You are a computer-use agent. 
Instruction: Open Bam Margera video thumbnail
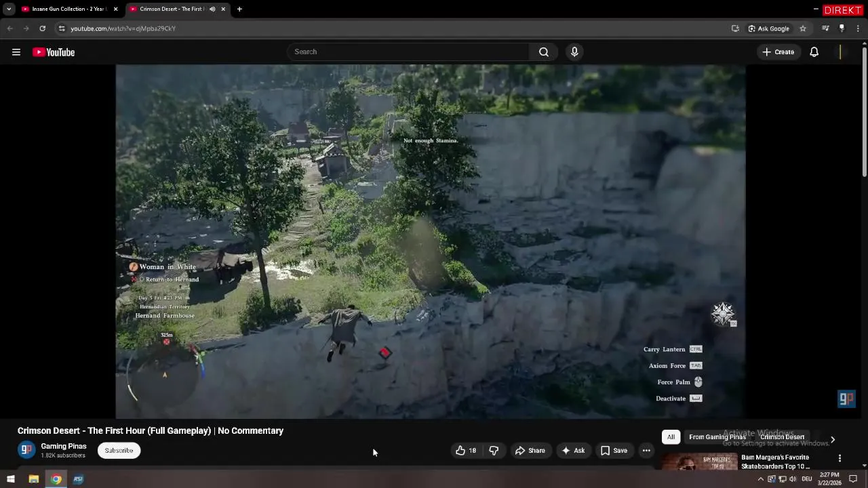click(x=700, y=462)
